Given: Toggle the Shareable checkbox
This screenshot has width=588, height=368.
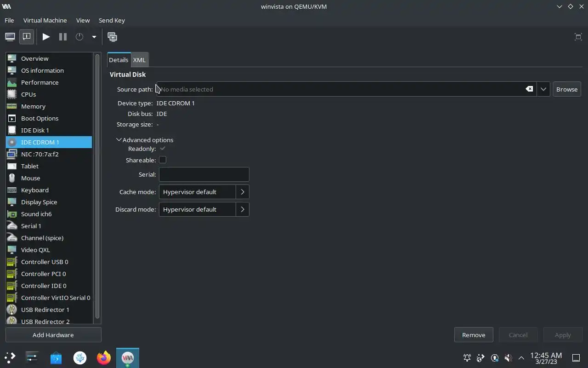Looking at the screenshot, I should click(x=163, y=160).
